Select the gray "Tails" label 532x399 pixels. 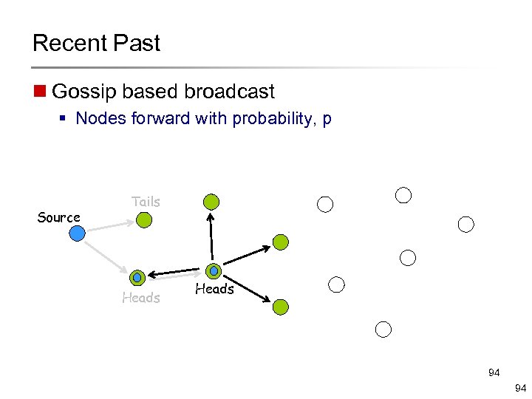pos(146,201)
